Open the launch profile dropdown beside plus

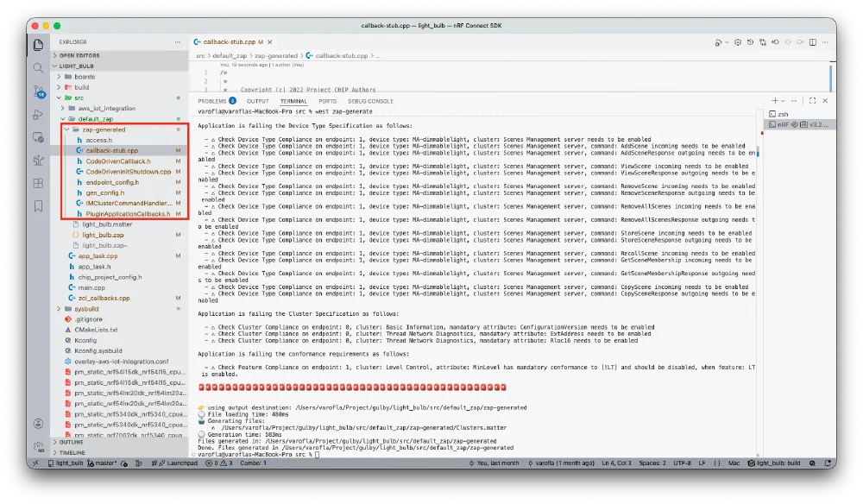point(784,101)
